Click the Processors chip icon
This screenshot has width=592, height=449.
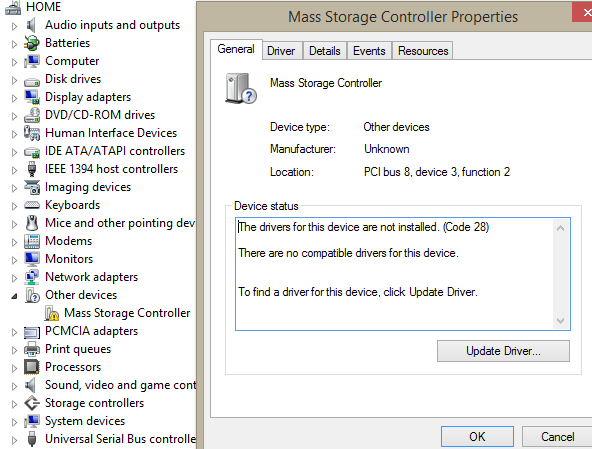(x=32, y=367)
